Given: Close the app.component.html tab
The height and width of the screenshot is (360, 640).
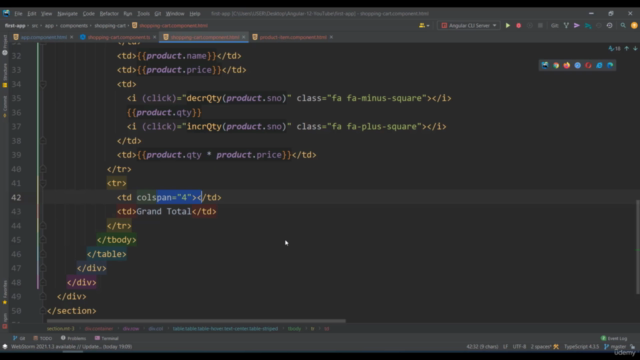Looking at the screenshot, I should 71,37.
